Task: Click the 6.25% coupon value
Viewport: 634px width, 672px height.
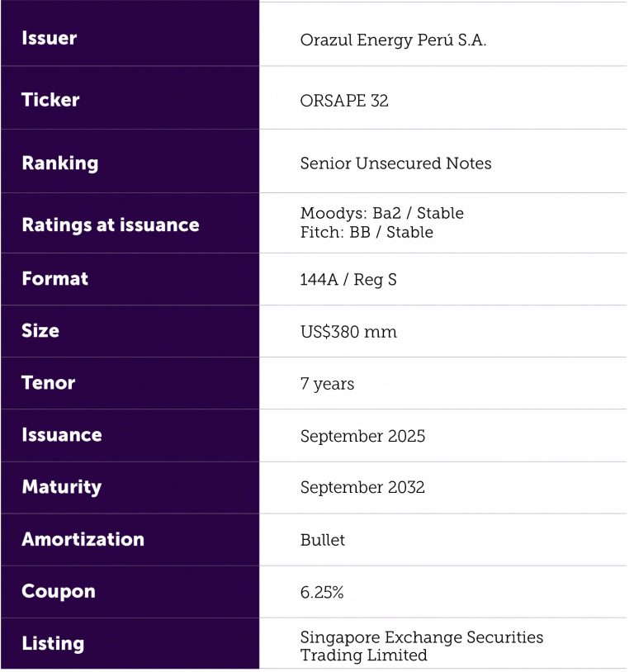Action: click(322, 592)
